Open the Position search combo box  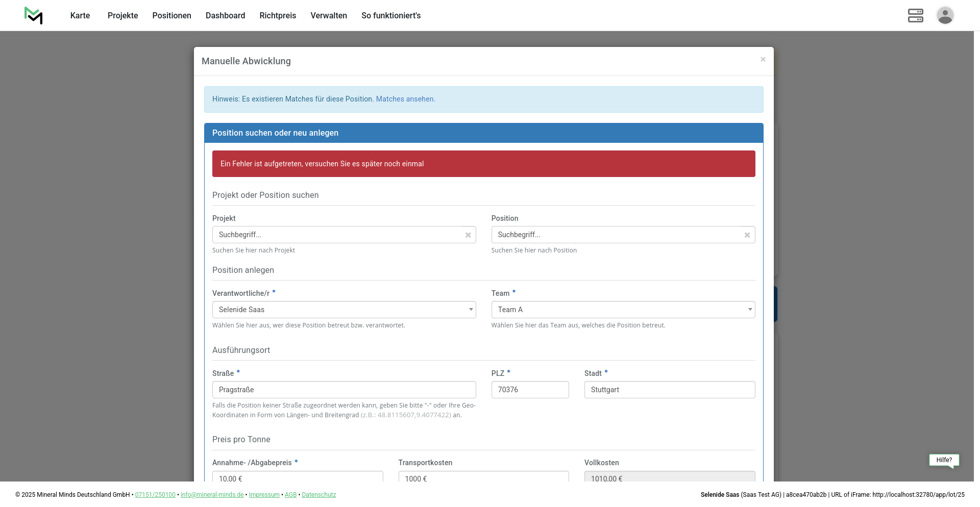[616, 235]
